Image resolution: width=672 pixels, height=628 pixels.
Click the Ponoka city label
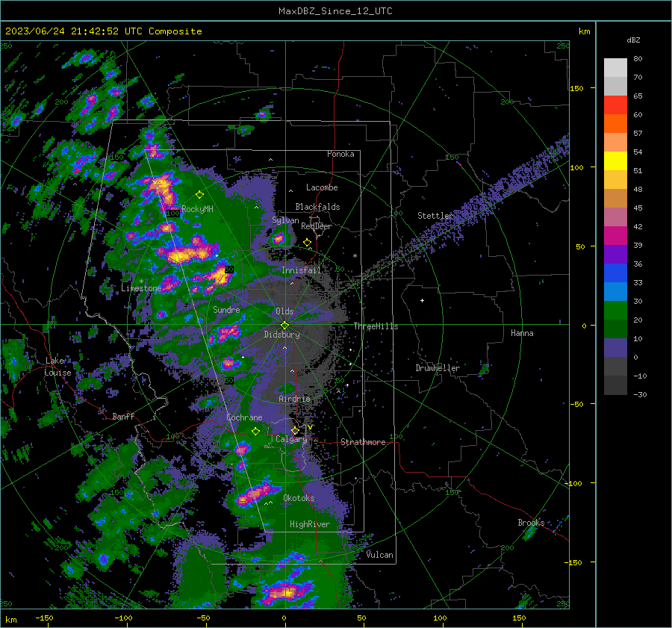pyautogui.click(x=340, y=154)
